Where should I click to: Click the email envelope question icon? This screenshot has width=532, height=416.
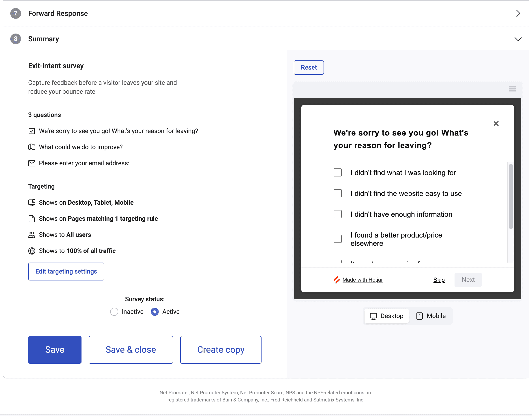click(32, 163)
